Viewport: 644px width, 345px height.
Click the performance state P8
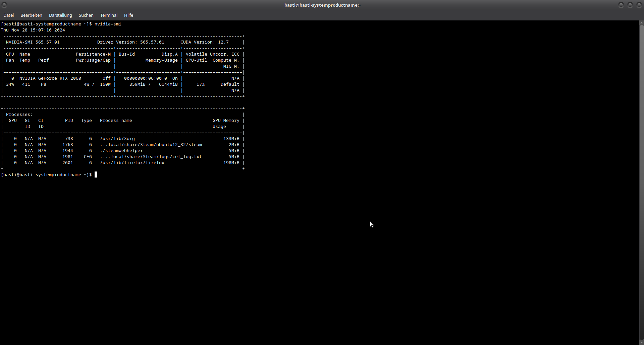point(44,84)
